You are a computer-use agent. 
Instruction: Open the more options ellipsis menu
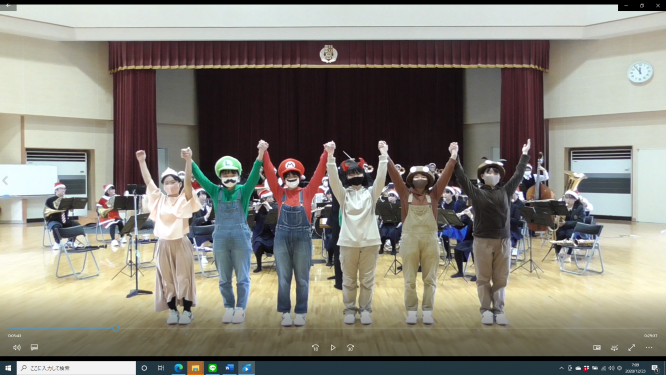649,347
